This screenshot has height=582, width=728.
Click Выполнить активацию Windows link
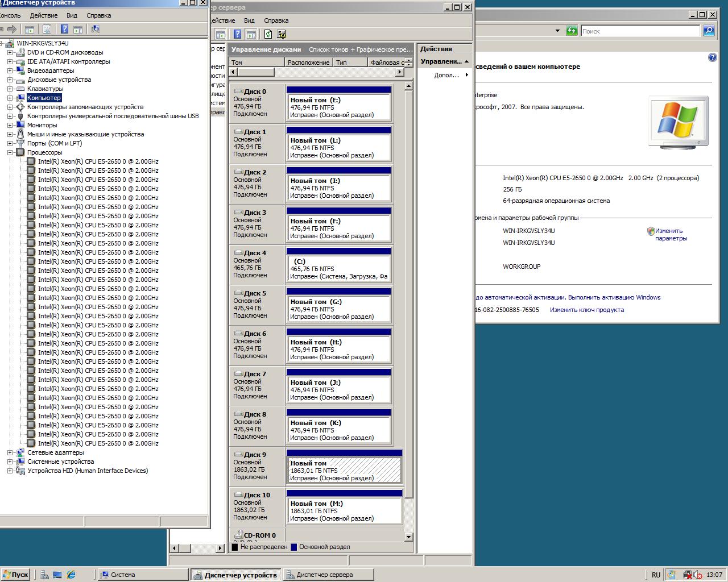tap(614, 297)
